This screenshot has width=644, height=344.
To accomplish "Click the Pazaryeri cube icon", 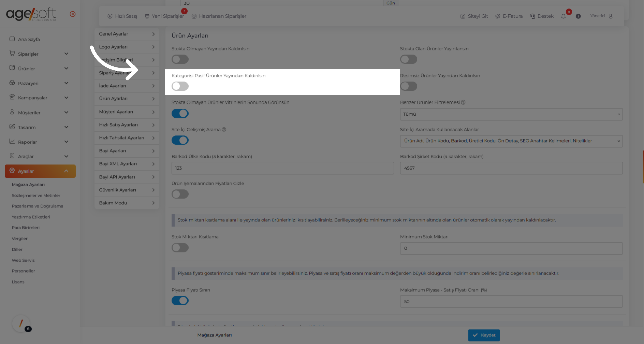I will coord(12,83).
